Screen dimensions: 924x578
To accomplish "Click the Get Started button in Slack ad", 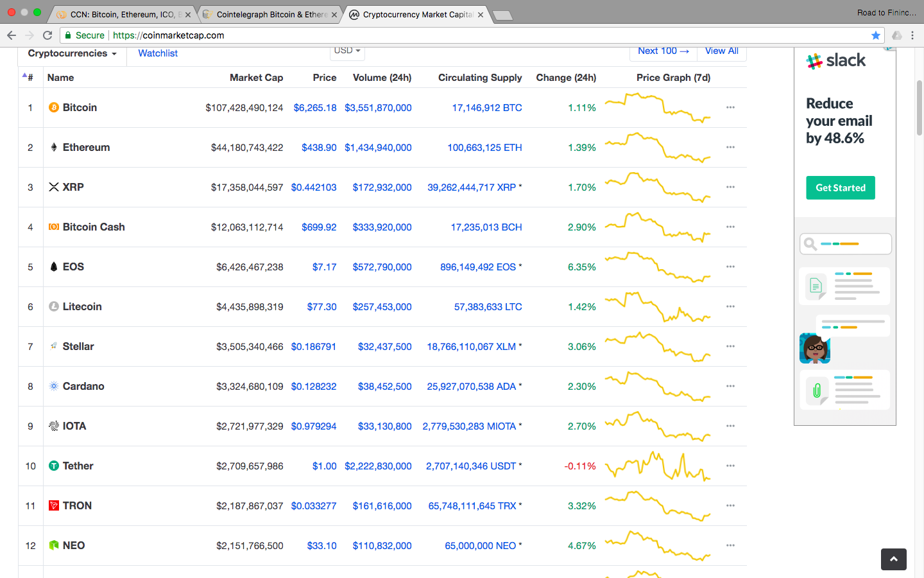I will coord(840,188).
